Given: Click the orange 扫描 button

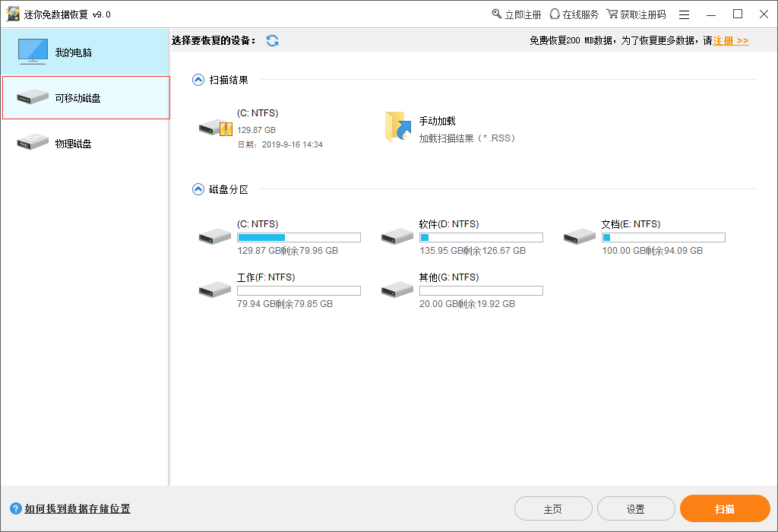Looking at the screenshot, I should click(x=725, y=508).
